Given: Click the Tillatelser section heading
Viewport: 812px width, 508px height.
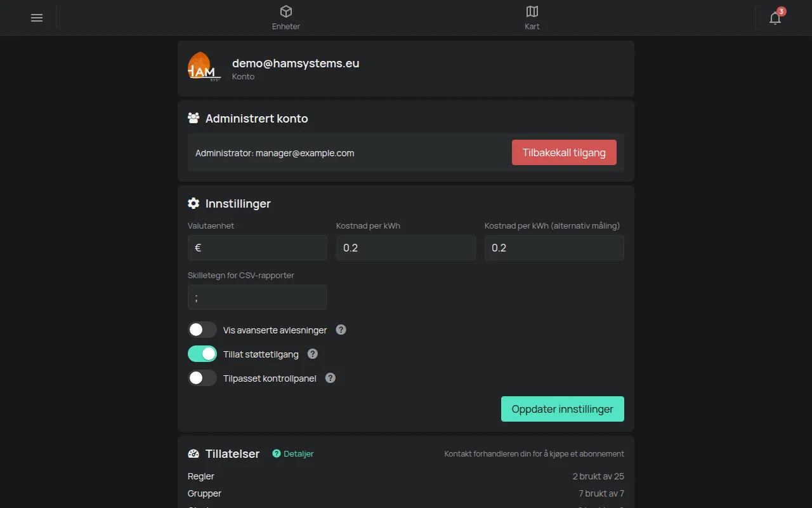Looking at the screenshot, I should pos(232,453).
